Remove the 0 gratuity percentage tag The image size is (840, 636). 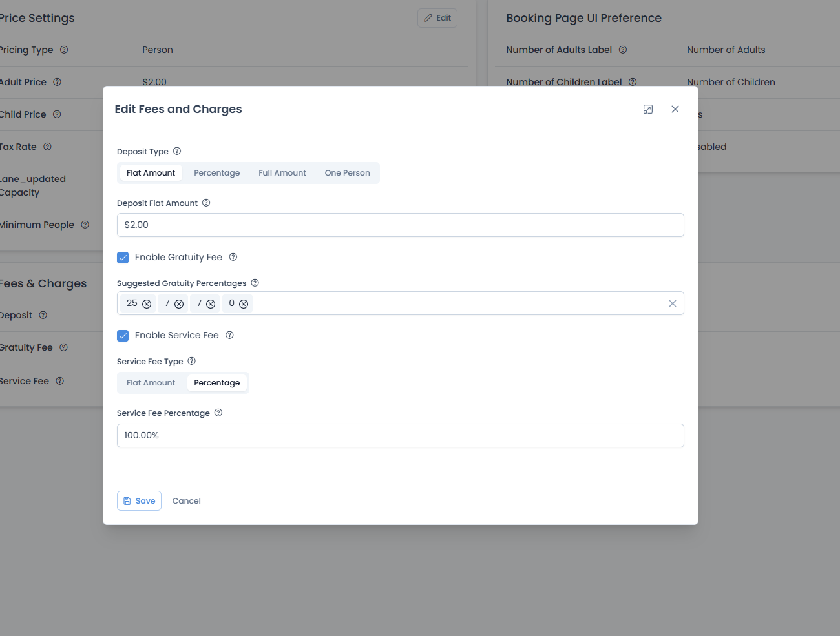[244, 304]
